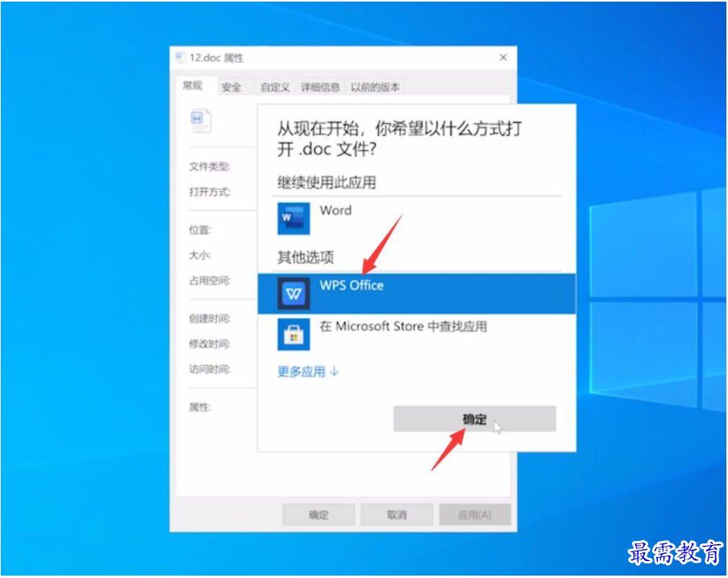This screenshot has height=578, width=728.
Task: Click the 打开方式 label
Action: click(x=210, y=192)
